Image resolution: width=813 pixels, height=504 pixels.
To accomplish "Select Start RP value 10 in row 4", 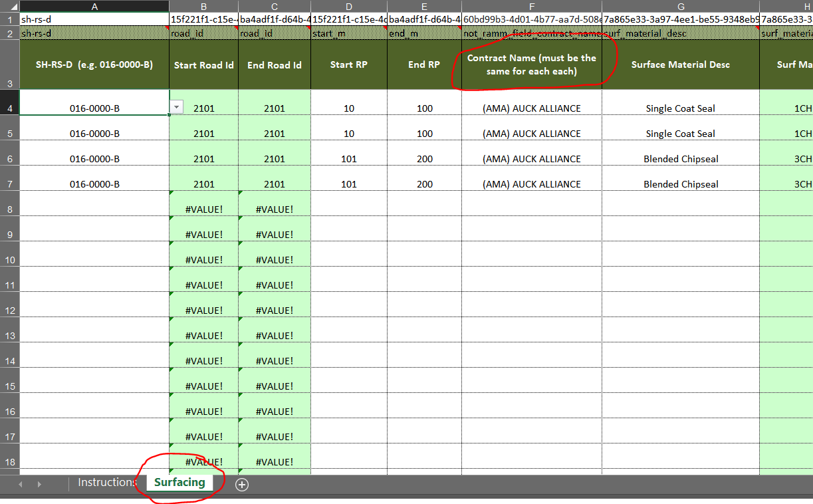I will pos(348,108).
